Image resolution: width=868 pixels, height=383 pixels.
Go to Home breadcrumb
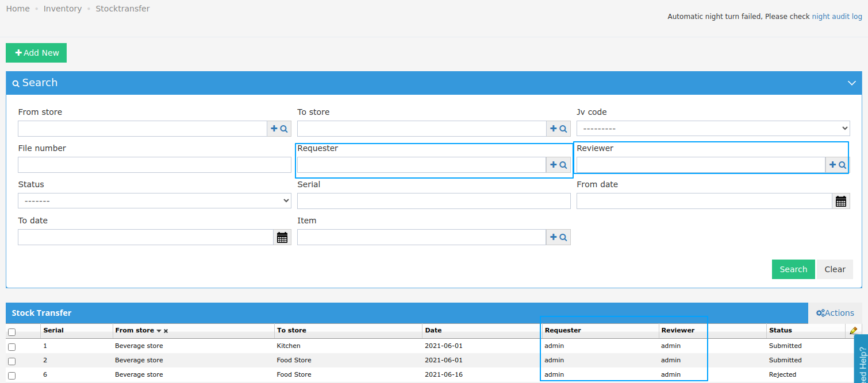(x=18, y=9)
